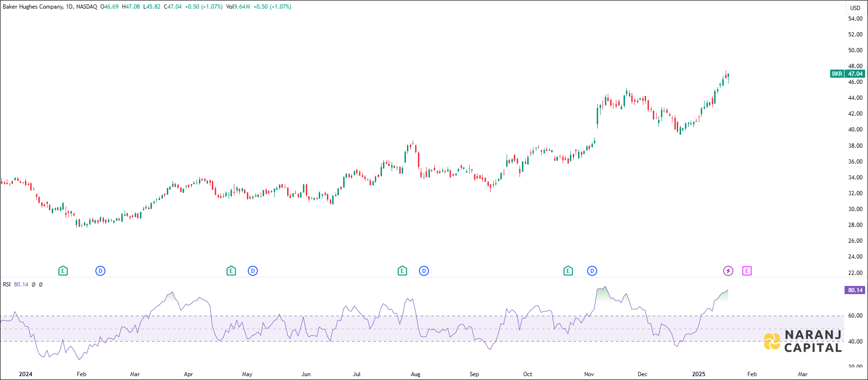This screenshot has width=868, height=380.
Task: Click the 2024 label on the time axis
Action: (26, 374)
